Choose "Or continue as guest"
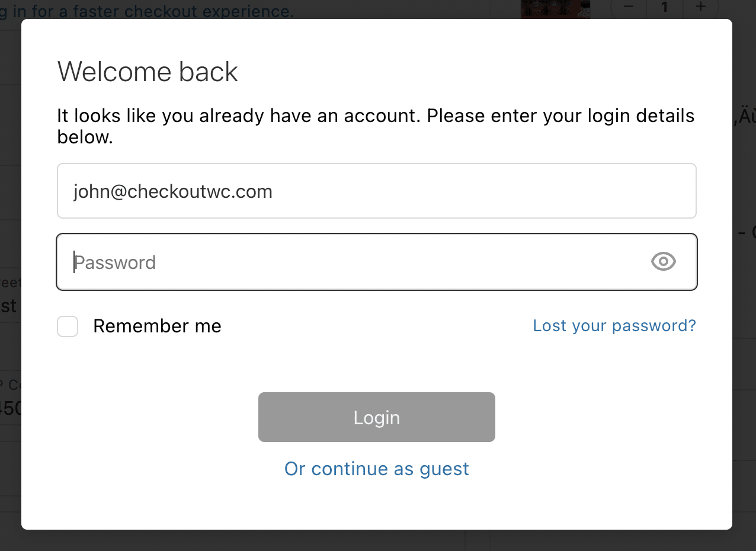Viewport: 756px width, 551px height. [x=377, y=469]
